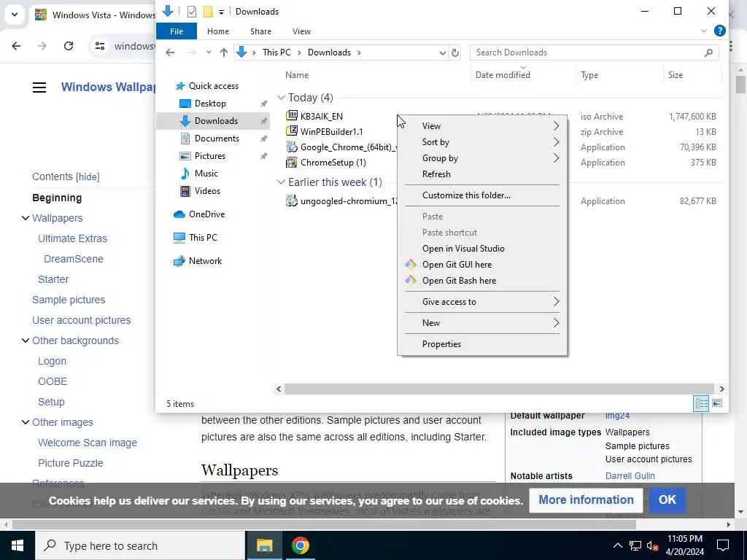Click the Properties quick access toolbar icon
The width and height of the screenshot is (747, 560).
(x=192, y=12)
